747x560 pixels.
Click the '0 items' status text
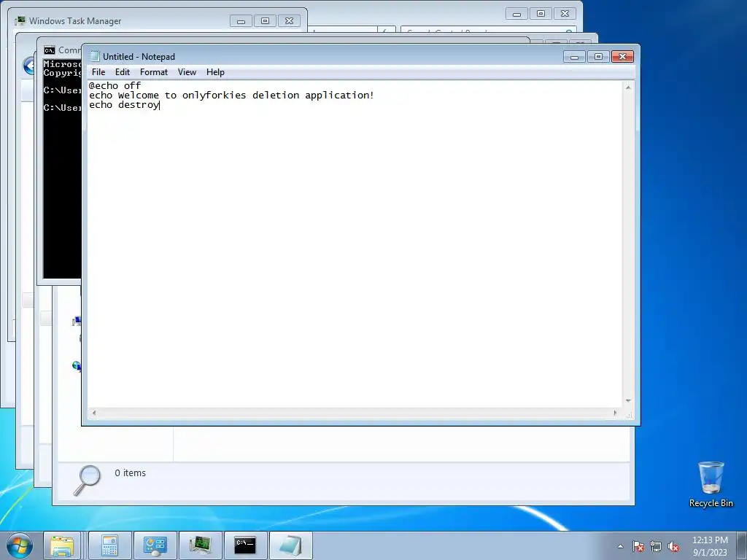(130, 472)
